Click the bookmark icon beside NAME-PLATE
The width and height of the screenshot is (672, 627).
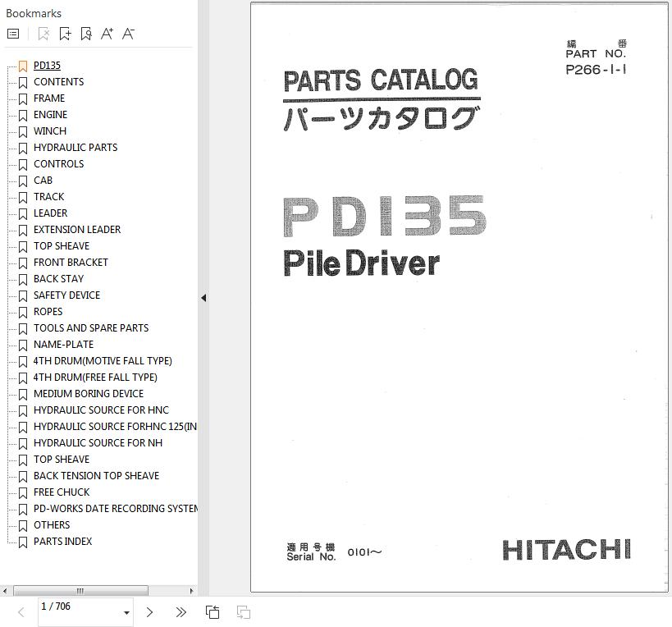pos(23,346)
